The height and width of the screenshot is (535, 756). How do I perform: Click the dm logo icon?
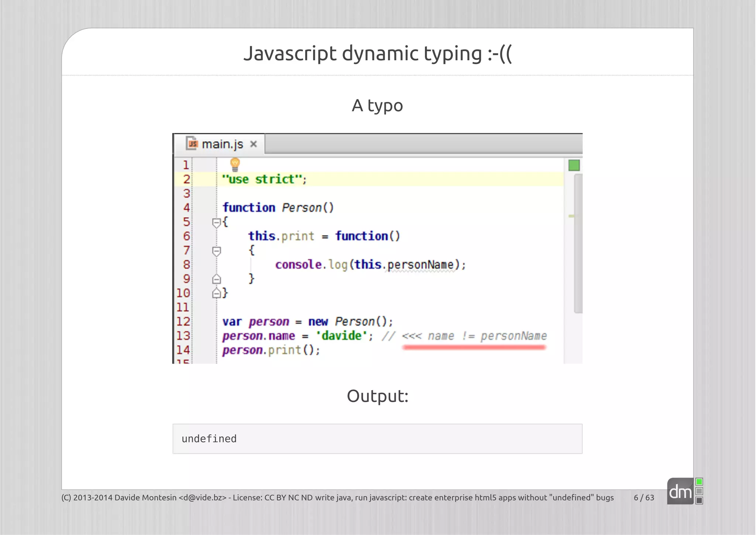pyautogui.click(x=680, y=491)
